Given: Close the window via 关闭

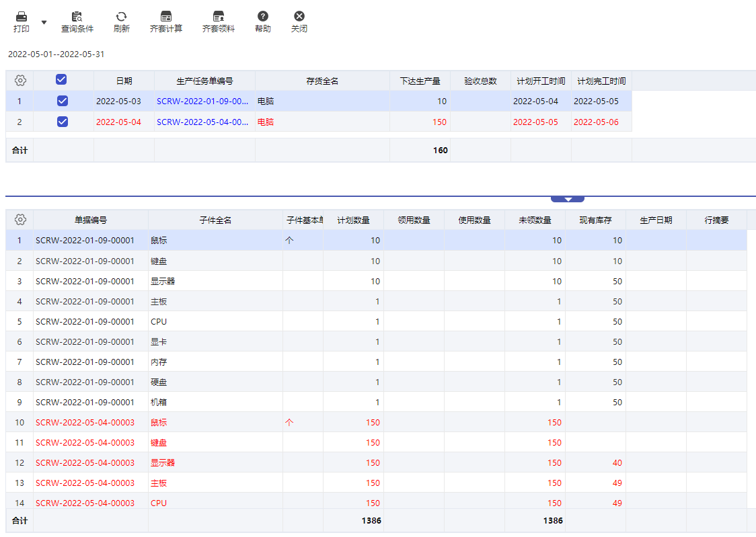Looking at the screenshot, I should pos(299,22).
